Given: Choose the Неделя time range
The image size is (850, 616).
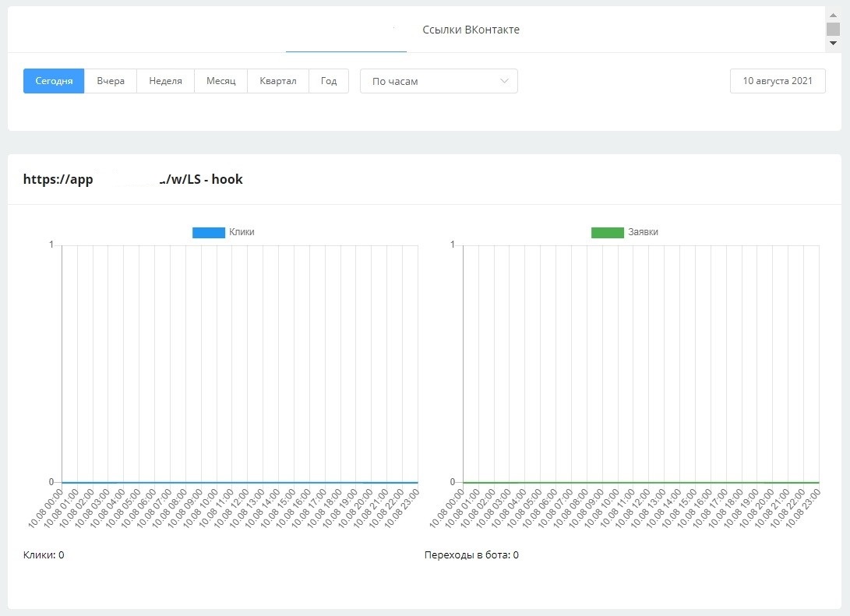Looking at the screenshot, I should [x=165, y=81].
